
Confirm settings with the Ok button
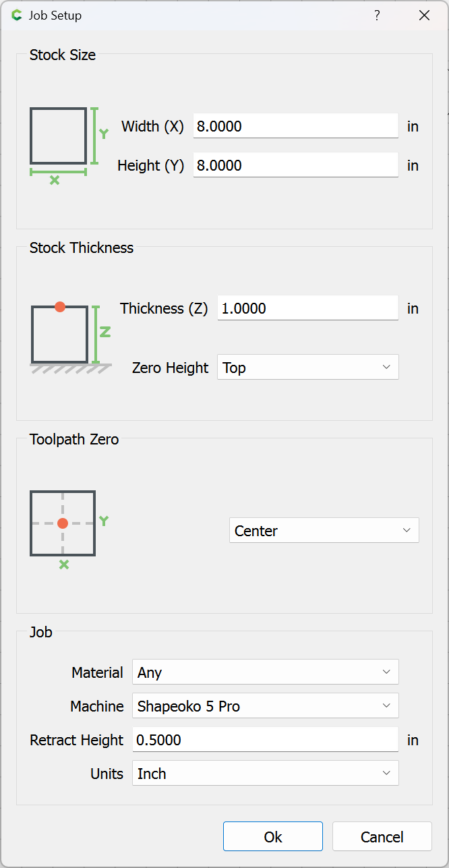[x=273, y=837]
